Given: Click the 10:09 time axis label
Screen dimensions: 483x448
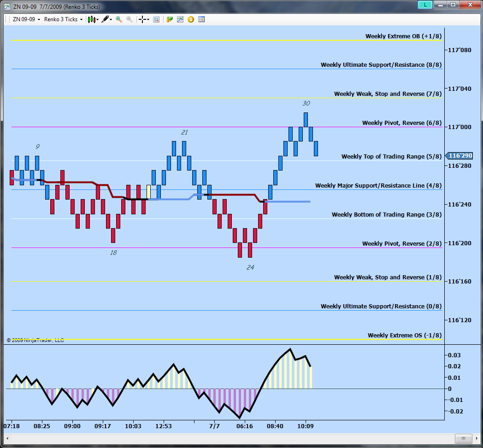Looking at the screenshot, I should (305, 426).
